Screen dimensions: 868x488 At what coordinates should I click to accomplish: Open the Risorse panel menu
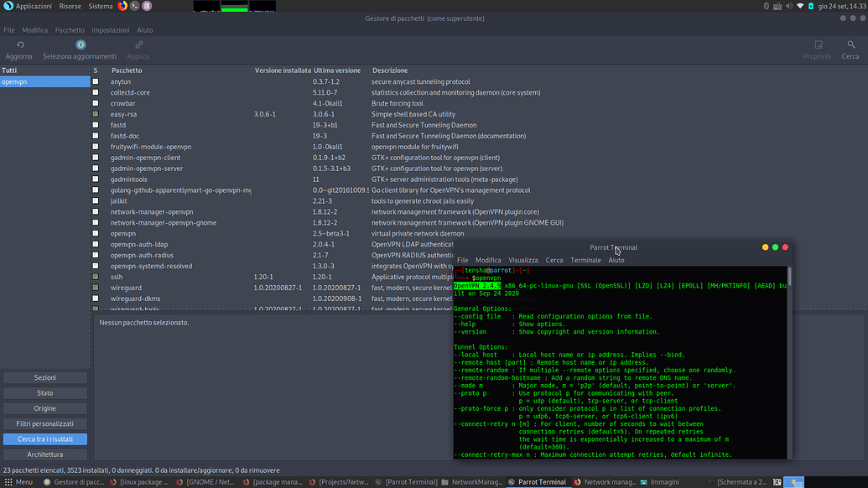70,6
